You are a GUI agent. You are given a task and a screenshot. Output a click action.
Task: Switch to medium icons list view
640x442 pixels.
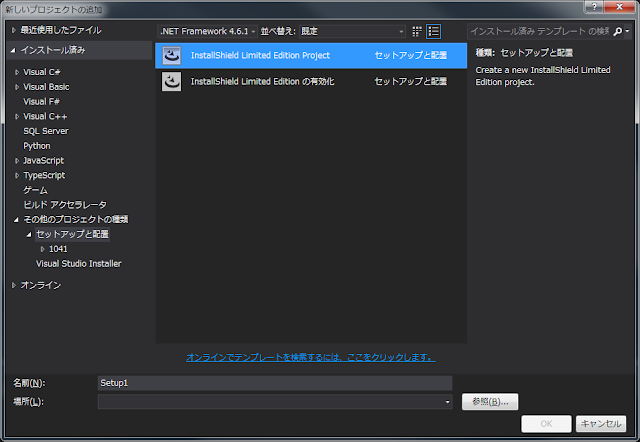coord(433,31)
